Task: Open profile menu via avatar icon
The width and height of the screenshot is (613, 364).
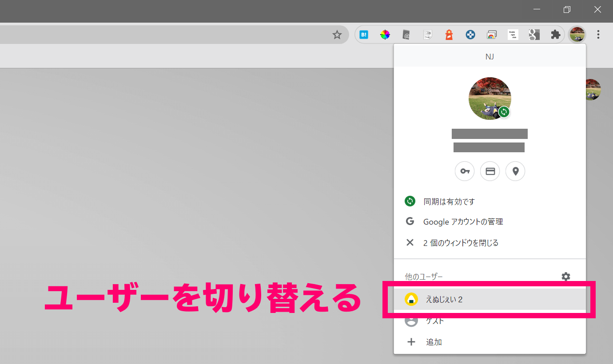Action: pyautogui.click(x=577, y=34)
